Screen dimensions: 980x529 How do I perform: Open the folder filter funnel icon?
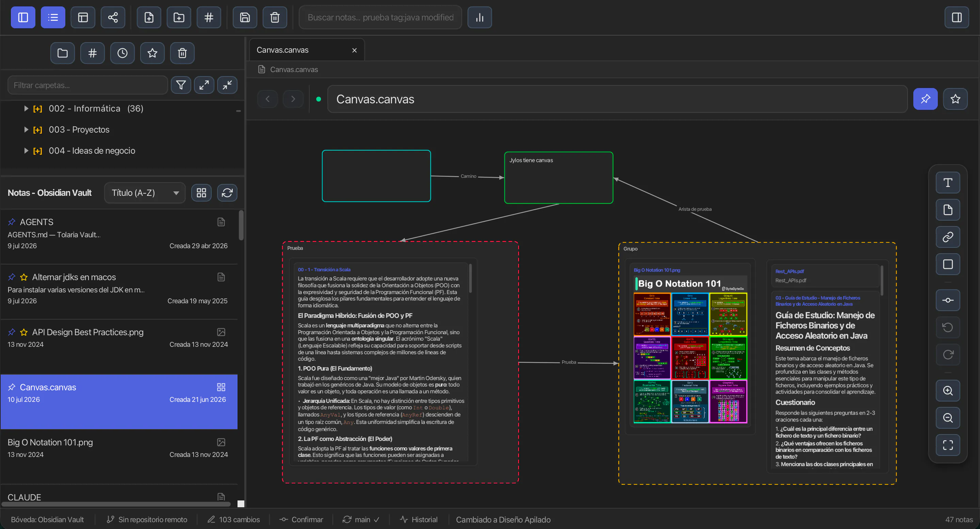(181, 85)
